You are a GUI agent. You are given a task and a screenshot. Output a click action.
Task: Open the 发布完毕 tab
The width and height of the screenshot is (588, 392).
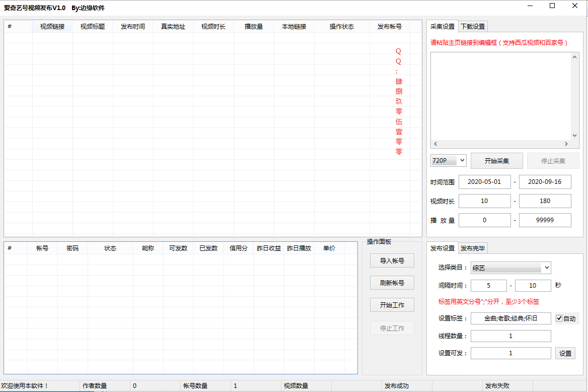[x=473, y=248]
